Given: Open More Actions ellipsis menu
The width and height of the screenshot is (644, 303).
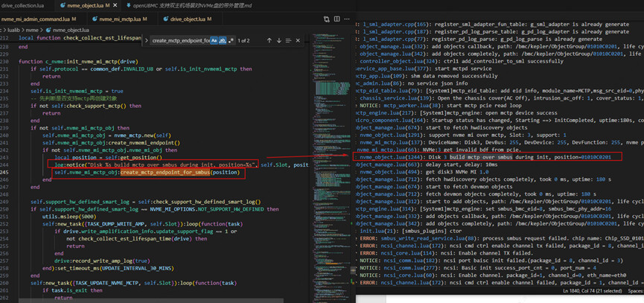Looking at the screenshot, I should click(346, 19).
